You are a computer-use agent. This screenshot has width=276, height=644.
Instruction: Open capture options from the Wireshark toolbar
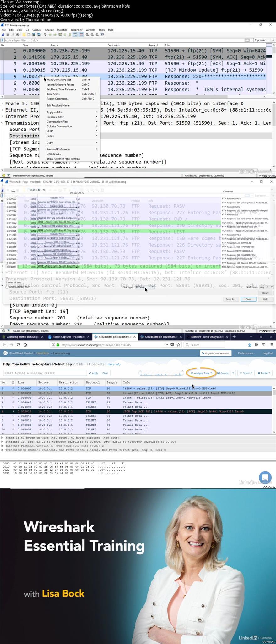point(18,35)
